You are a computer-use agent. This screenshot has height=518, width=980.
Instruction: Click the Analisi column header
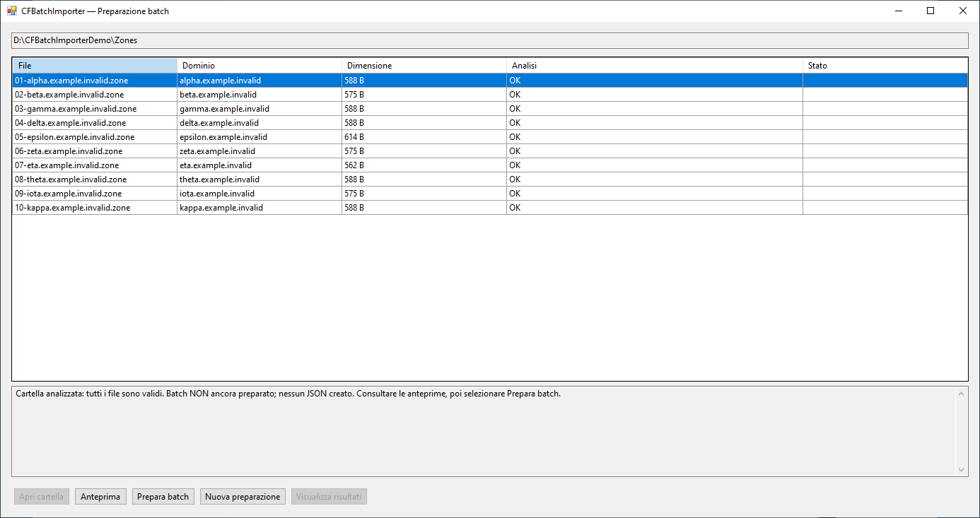[655, 66]
